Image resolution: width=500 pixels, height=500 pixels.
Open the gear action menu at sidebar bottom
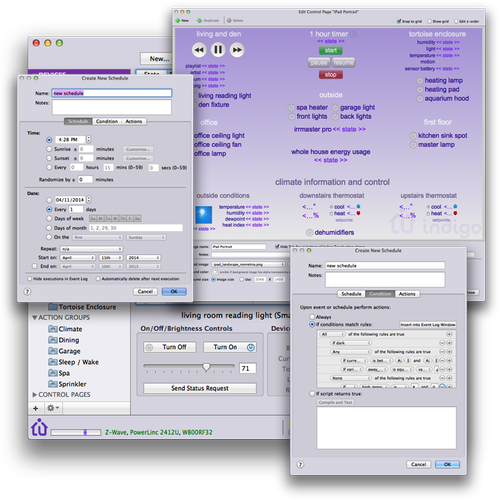click(52, 408)
